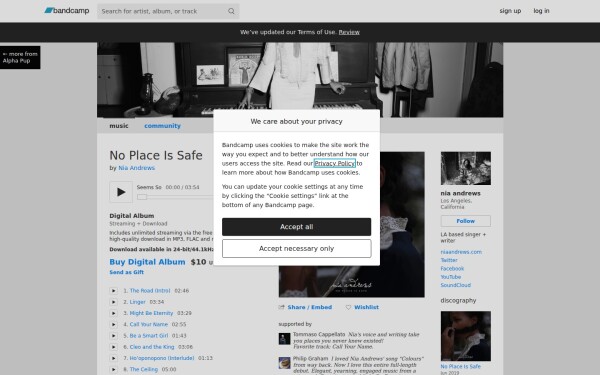Screen dimensions: 600x375
Task: Open Be a Smart Girl track link
Action: (x=149, y=336)
